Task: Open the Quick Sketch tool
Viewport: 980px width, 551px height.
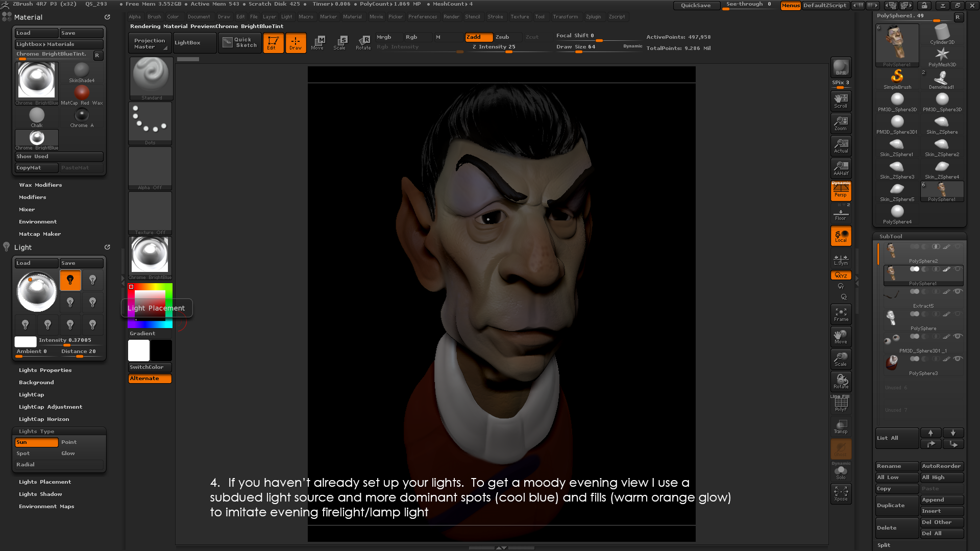Action: (x=240, y=42)
